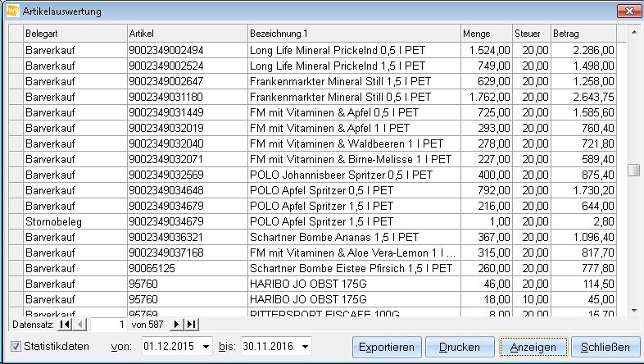Click the record number input field

pyautogui.click(x=108, y=325)
